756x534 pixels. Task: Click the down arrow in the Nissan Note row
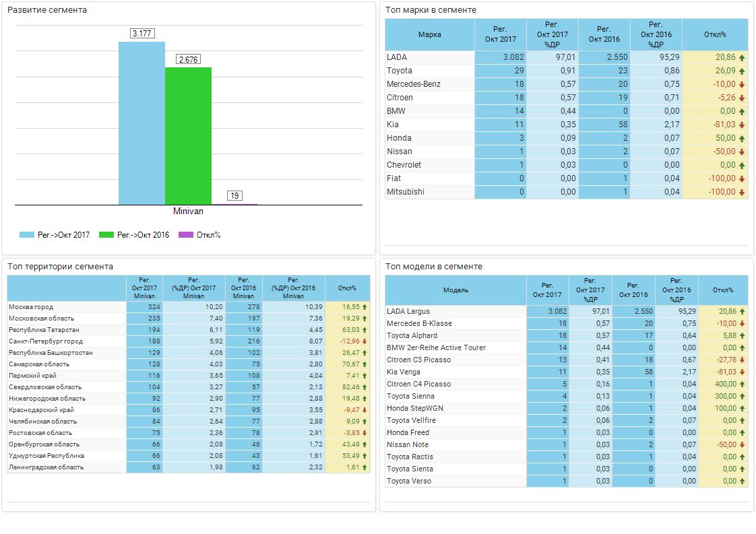pyautogui.click(x=742, y=445)
